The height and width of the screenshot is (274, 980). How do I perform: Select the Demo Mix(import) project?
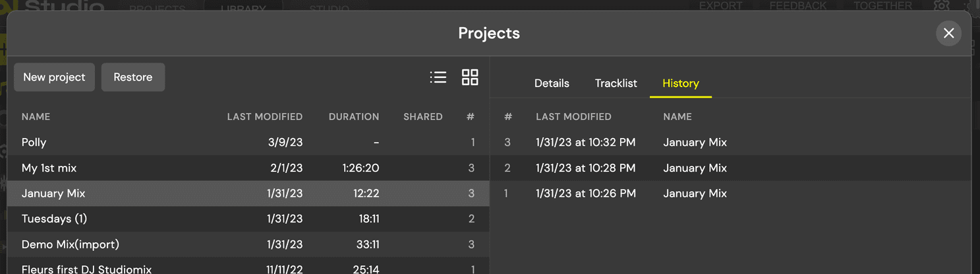tap(248, 244)
